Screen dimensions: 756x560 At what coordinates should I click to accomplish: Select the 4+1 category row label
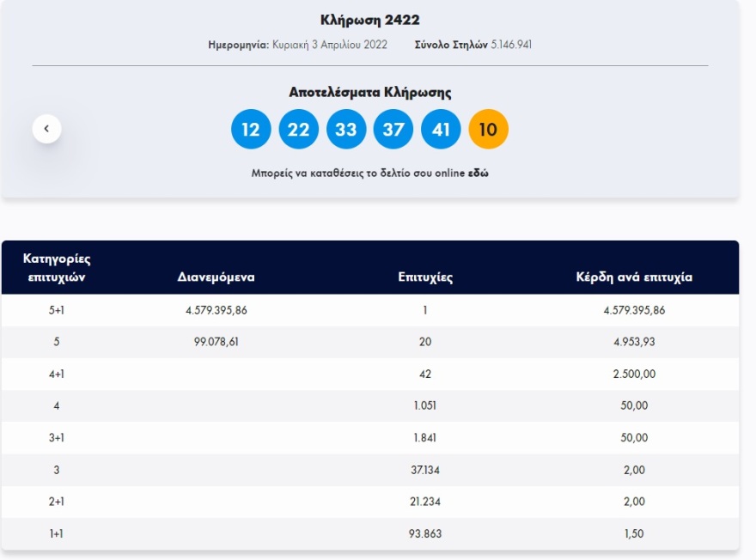pyautogui.click(x=58, y=374)
